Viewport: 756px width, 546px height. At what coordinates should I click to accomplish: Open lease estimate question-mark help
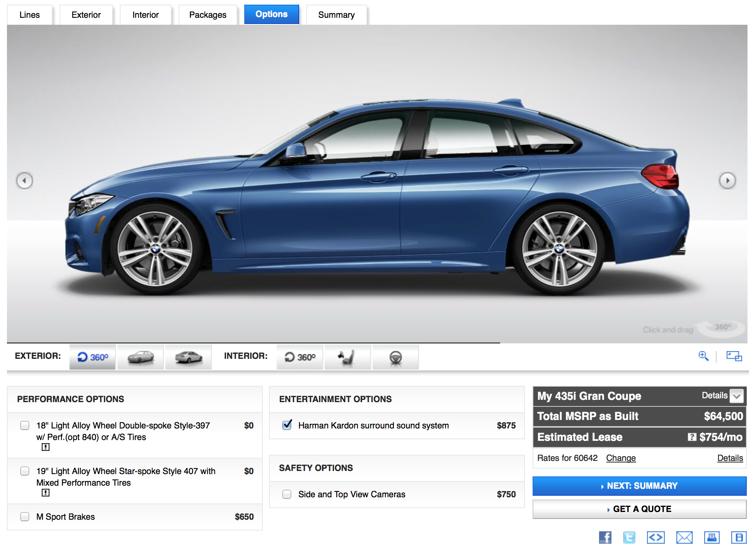click(x=692, y=437)
